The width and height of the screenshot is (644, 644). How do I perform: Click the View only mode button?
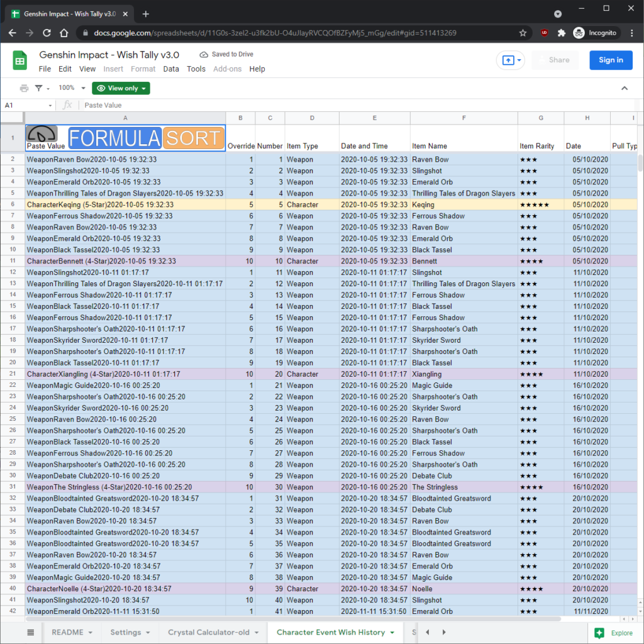pyautogui.click(x=120, y=88)
